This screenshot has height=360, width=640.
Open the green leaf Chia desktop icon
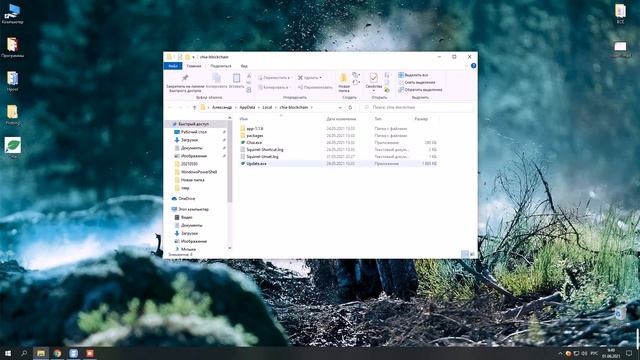tap(13, 147)
